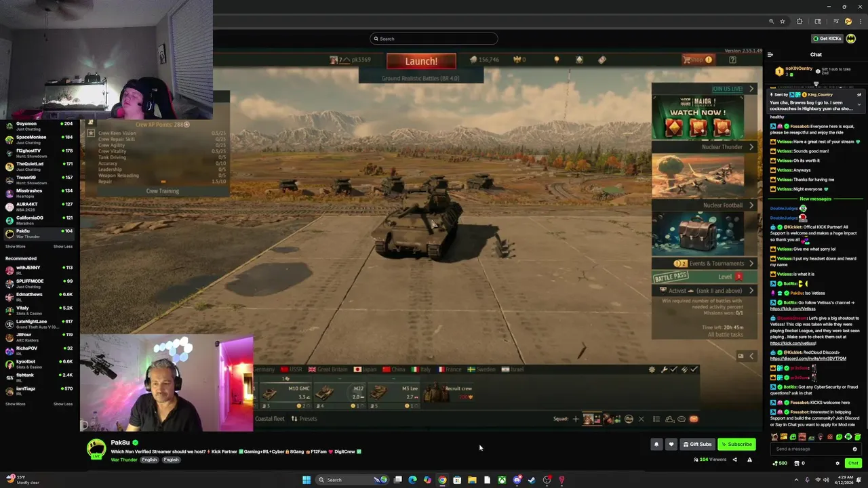Click Chrome bookmark star icon
Screen dimensions: 868x488
[783, 22]
